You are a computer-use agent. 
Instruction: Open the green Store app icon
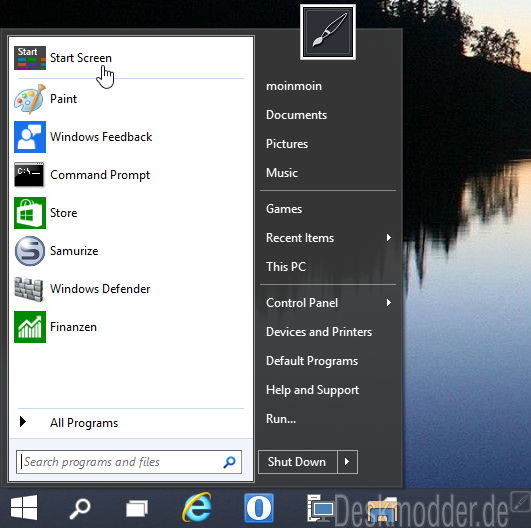click(30, 213)
